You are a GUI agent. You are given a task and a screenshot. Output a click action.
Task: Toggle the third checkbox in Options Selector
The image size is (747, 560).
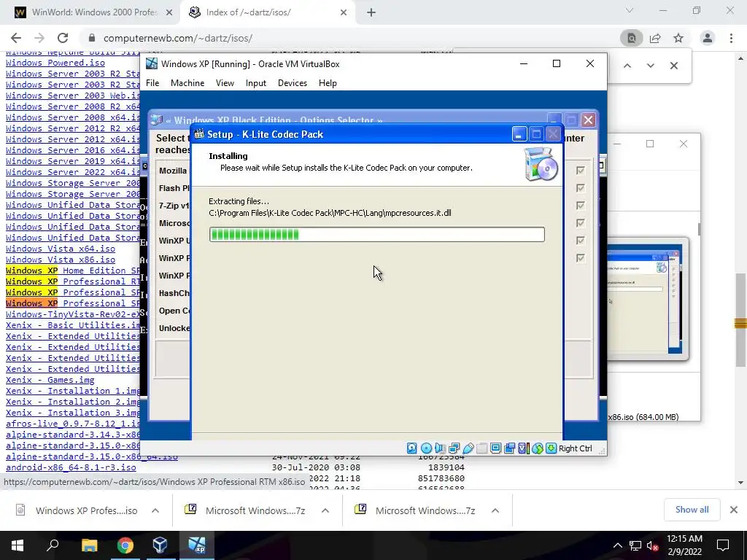[x=580, y=205]
